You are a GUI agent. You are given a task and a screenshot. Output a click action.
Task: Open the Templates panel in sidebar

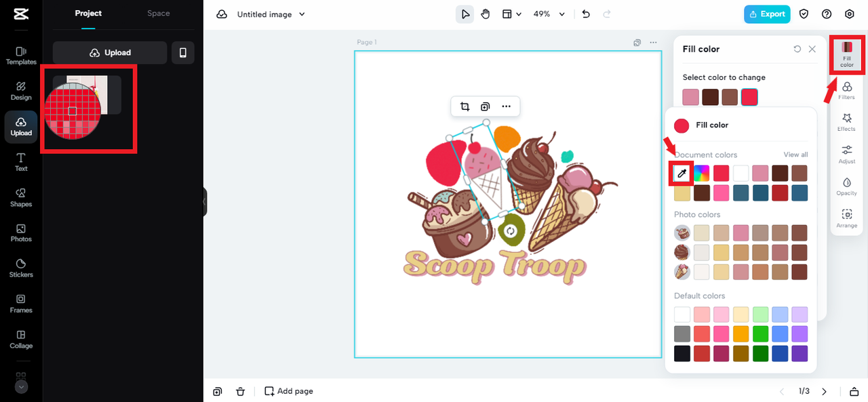point(21,56)
